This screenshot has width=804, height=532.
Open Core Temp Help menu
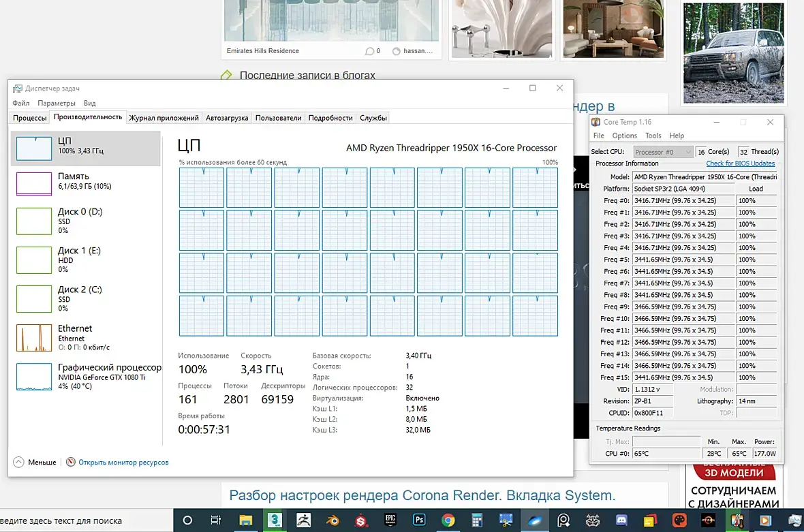[x=677, y=136]
